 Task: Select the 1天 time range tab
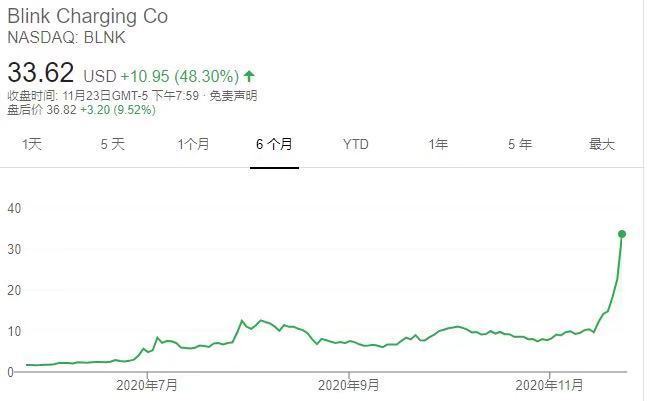click(32, 144)
